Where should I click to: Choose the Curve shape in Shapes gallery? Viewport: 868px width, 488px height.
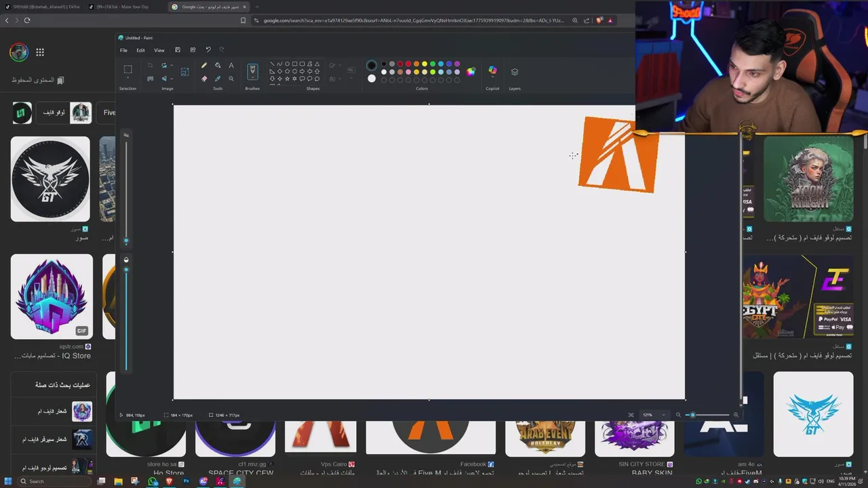(279, 64)
